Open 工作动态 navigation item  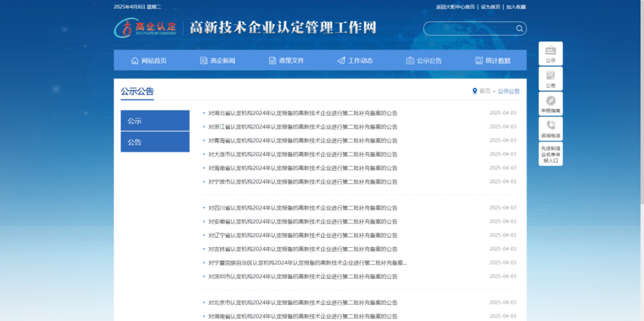355,61
